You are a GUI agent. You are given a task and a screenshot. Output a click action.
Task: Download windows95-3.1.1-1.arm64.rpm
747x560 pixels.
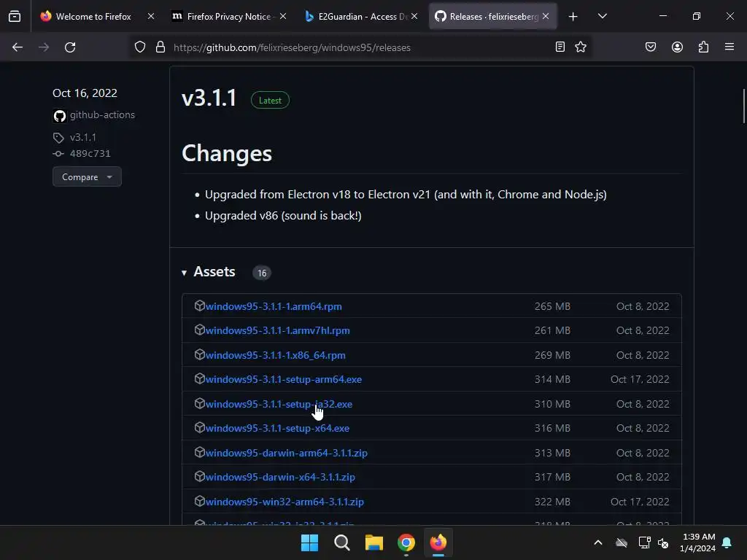click(274, 306)
